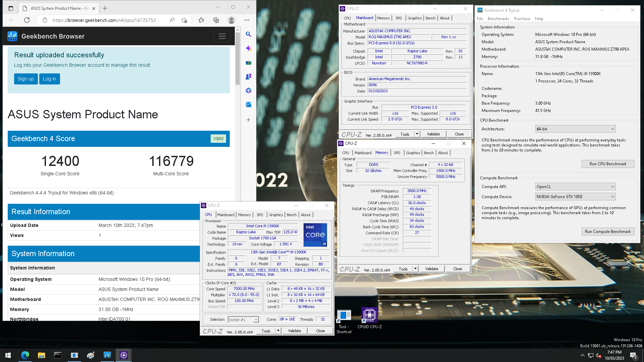Click the taskbar clock showing 7:47 PM

614,355
